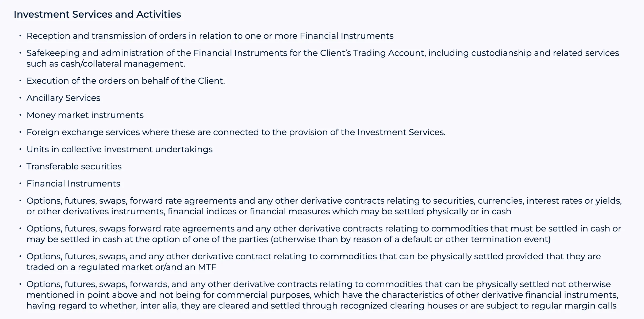
Task: Select the Money market instruments item
Action: tap(85, 115)
